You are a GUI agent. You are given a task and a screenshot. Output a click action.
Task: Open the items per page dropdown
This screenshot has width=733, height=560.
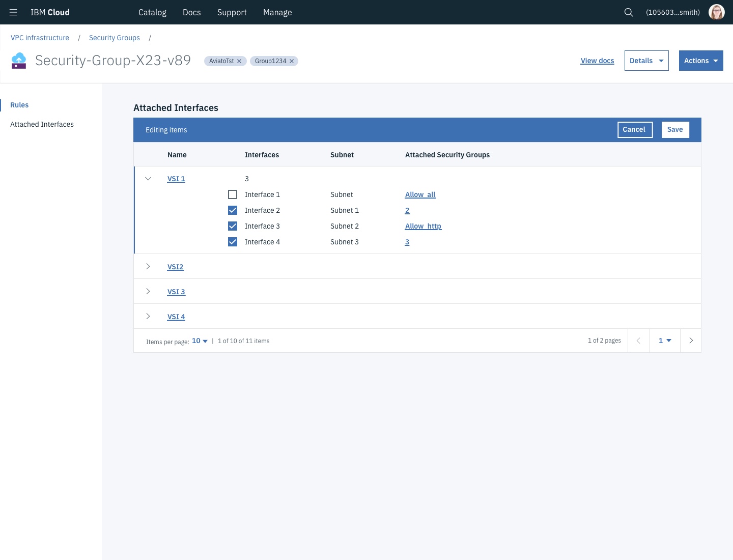click(x=199, y=341)
